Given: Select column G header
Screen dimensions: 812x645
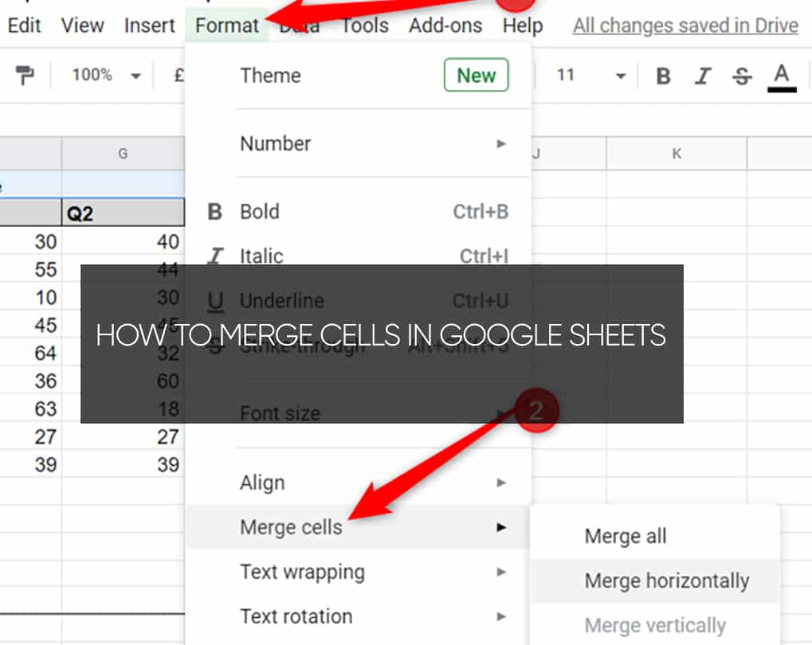Looking at the screenshot, I should [x=123, y=153].
